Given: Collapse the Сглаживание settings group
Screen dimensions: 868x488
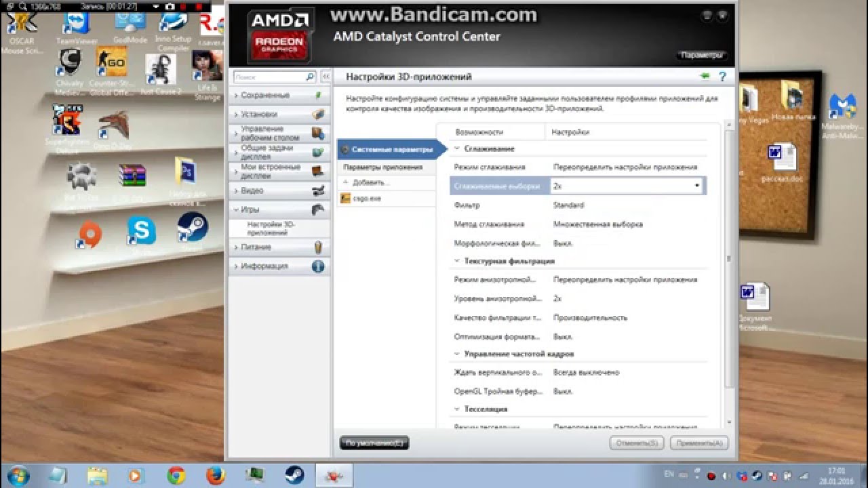Looking at the screenshot, I should point(457,148).
